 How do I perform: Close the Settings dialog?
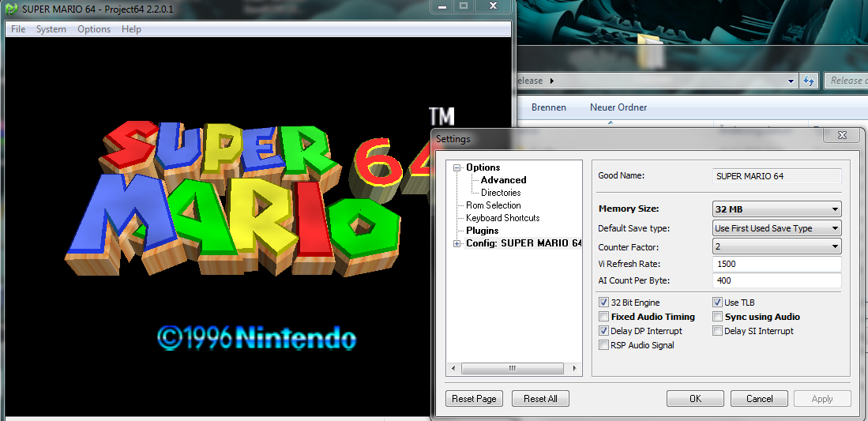[842, 135]
